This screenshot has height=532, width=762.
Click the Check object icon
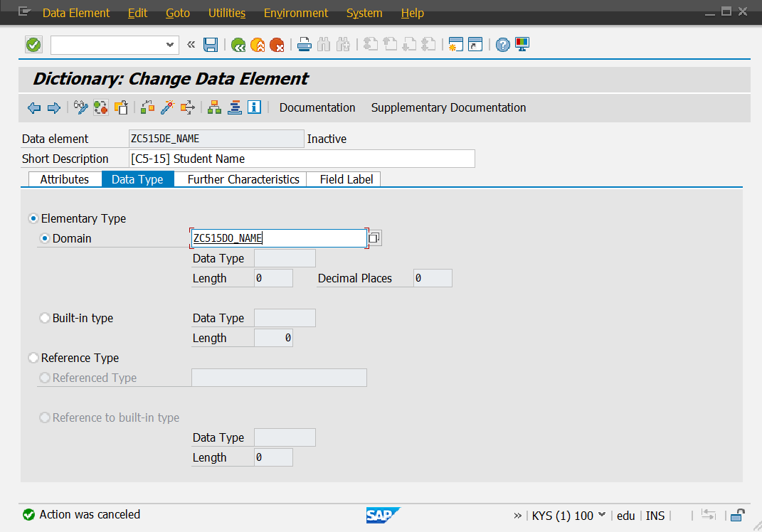click(147, 108)
